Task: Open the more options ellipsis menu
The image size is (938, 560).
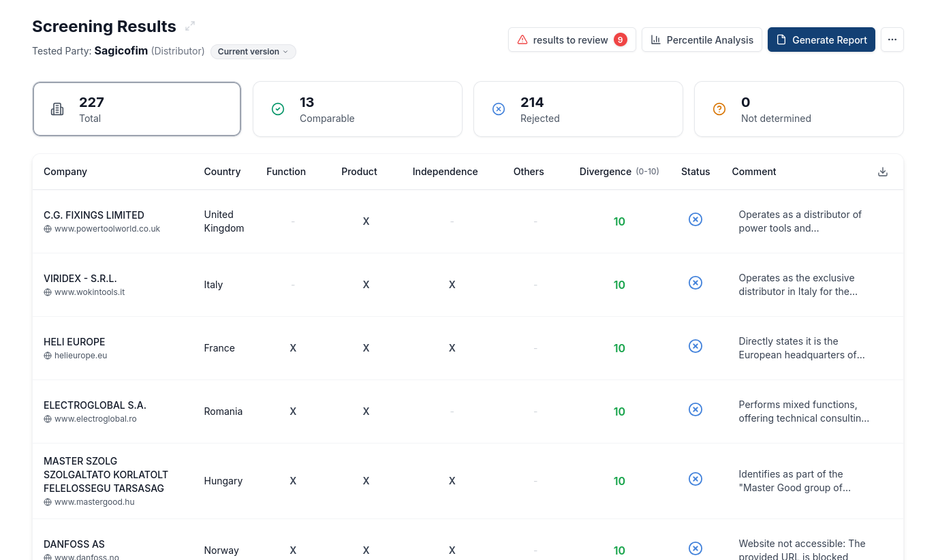Action: (x=892, y=40)
